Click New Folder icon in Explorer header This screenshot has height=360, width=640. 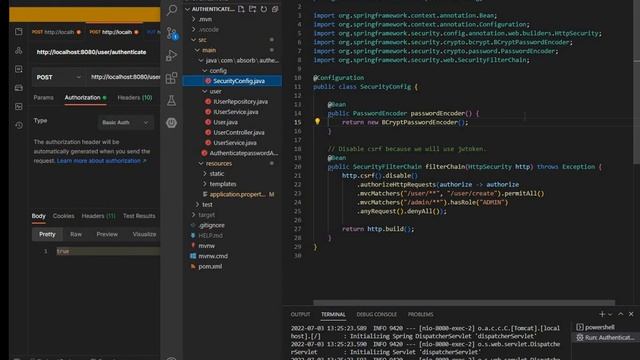(x=253, y=9)
